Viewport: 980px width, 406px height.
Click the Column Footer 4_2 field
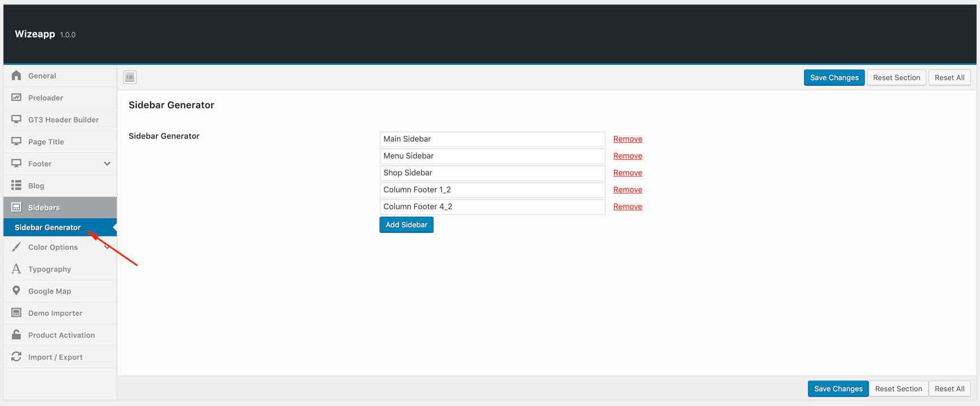pos(492,207)
